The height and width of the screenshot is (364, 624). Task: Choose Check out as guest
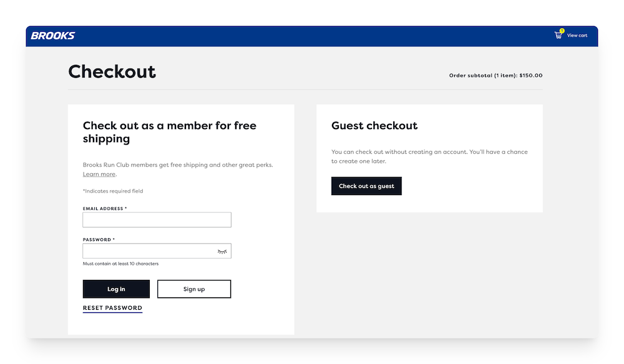pos(366,186)
